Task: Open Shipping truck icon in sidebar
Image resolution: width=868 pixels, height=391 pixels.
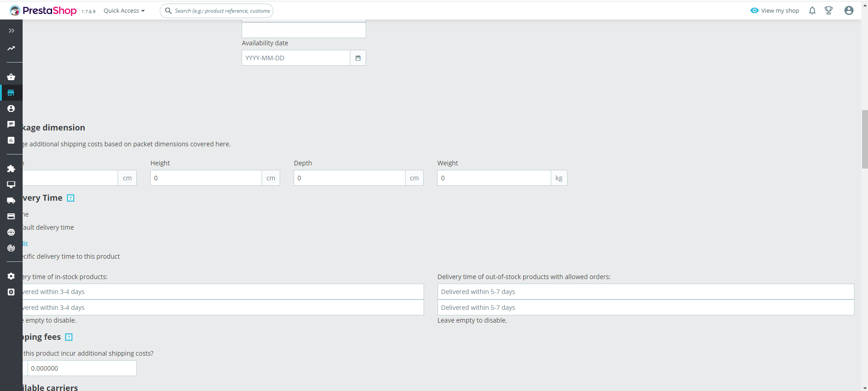Action: pyautogui.click(x=11, y=200)
